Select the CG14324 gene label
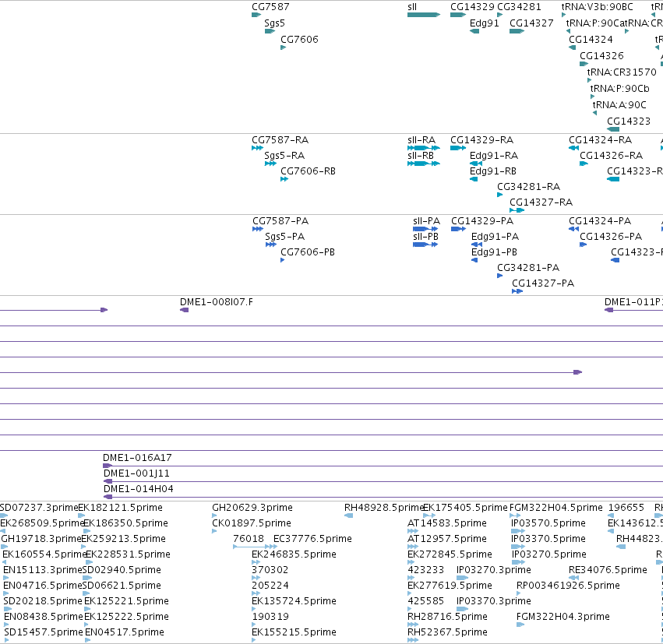 [x=591, y=39]
